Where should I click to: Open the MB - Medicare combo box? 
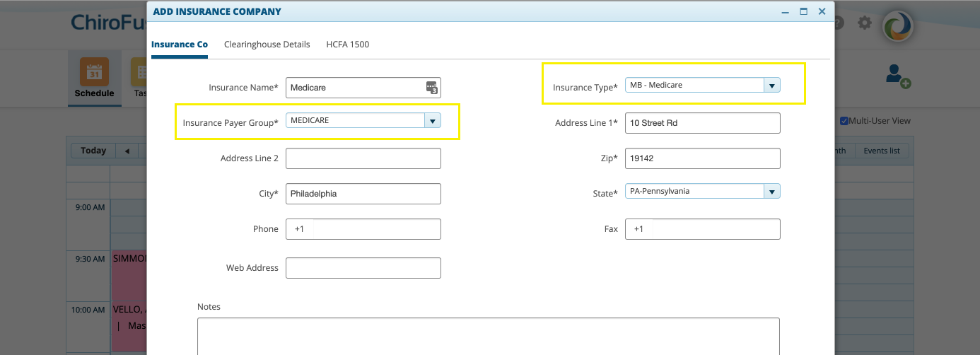click(703, 85)
